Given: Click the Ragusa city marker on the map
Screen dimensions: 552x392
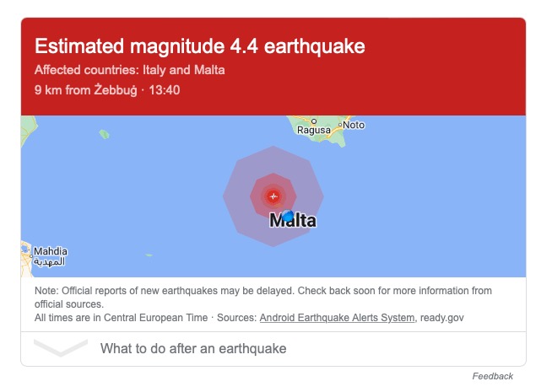Looking at the screenshot, I should (314, 121).
